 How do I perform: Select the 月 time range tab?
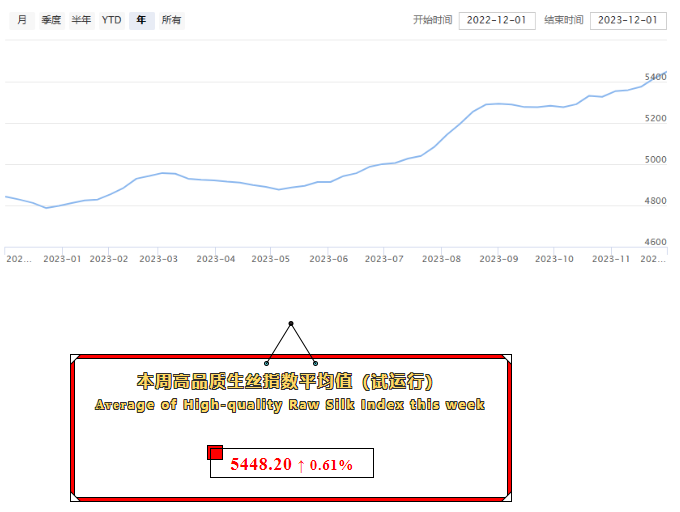point(22,20)
